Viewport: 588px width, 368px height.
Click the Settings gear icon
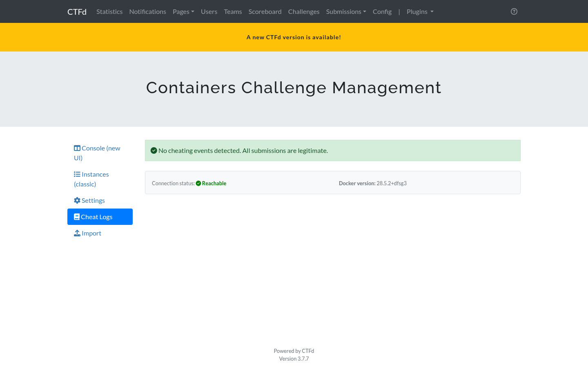pos(77,200)
